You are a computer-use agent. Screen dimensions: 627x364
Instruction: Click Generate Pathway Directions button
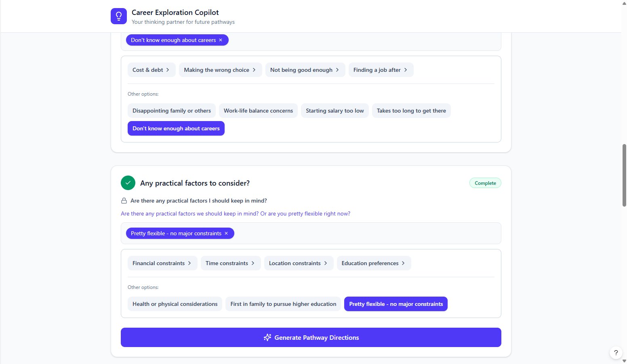click(x=311, y=337)
